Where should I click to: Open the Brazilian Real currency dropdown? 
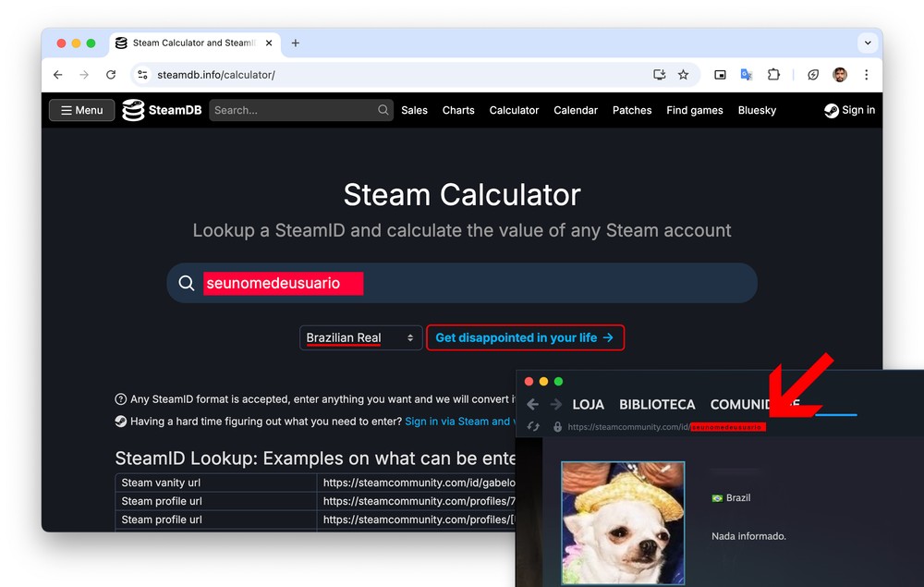[x=360, y=338]
